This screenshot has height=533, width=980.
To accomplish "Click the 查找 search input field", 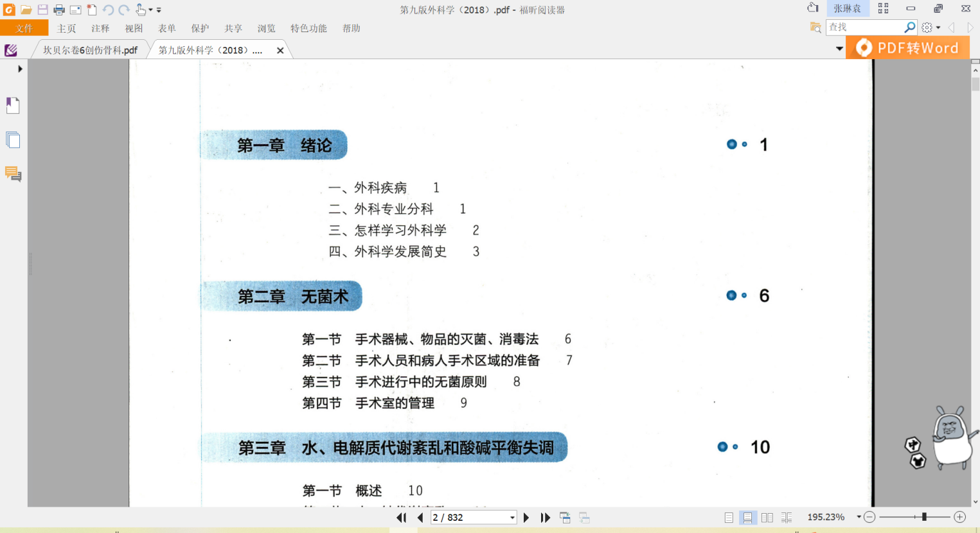I will (x=864, y=27).
